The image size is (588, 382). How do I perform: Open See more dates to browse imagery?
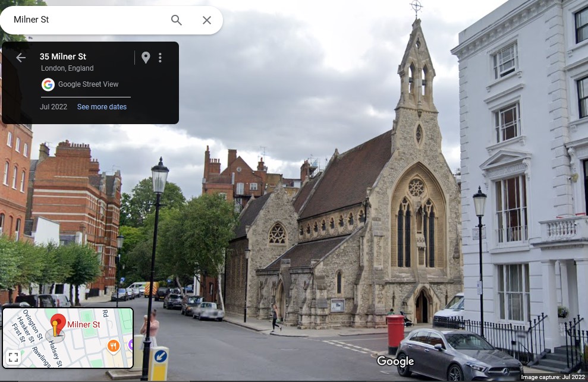(102, 106)
